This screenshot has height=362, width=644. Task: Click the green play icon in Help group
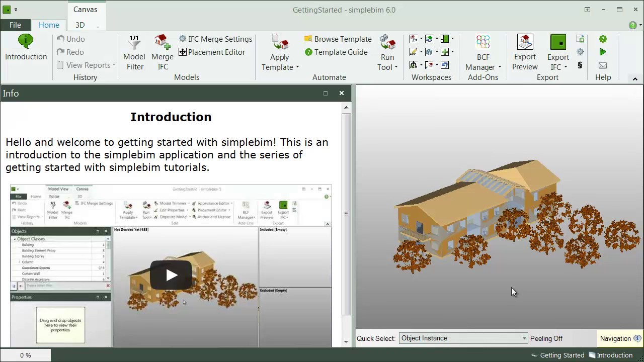[603, 52]
